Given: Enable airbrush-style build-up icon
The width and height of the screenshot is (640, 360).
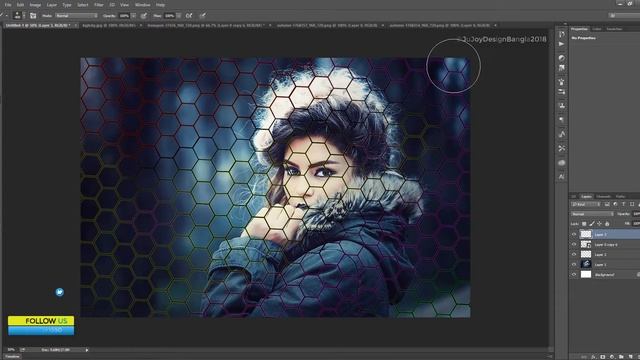Looking at the screenshot, I should pos(189,16).
